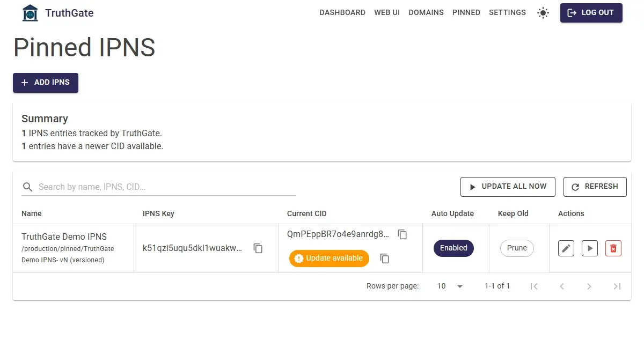The image size is (644, 362).
Task: Open the Pinned nav item
Action: [x=466, y=13]
